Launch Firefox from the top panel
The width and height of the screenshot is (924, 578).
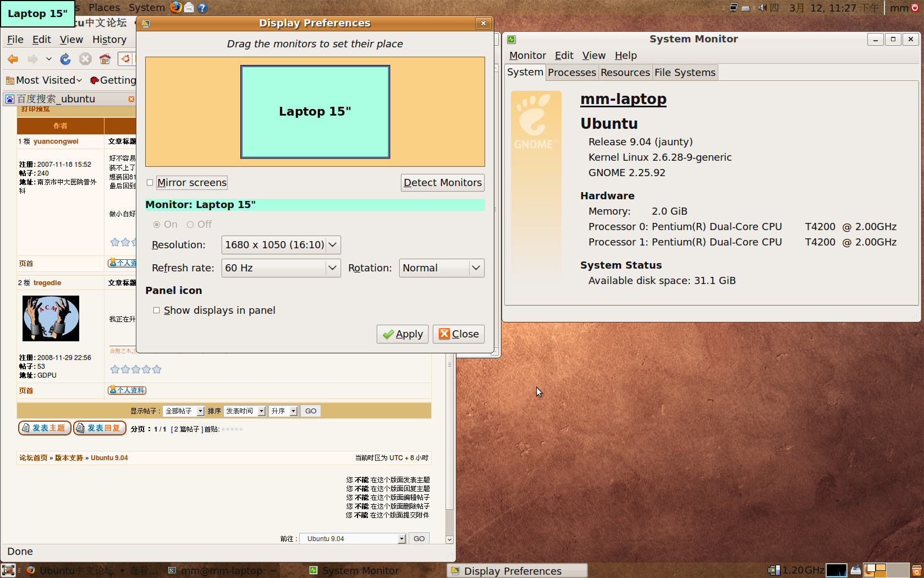click(x=176, y=7)
